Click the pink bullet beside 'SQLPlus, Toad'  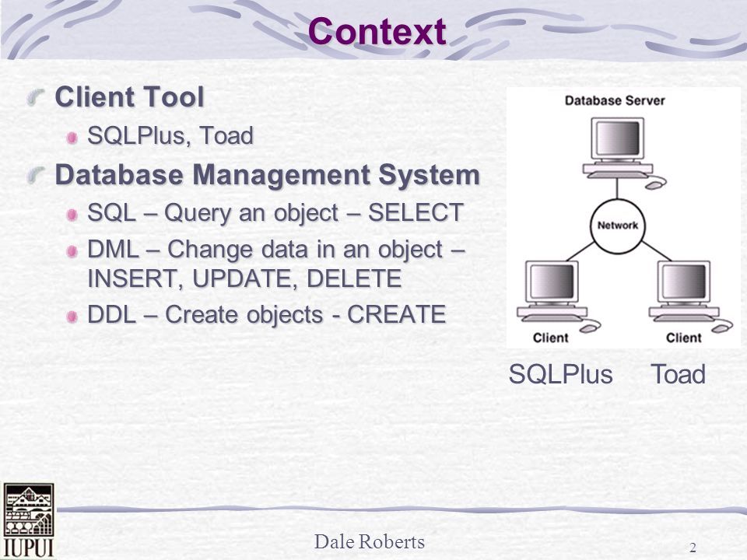[72, 138]
